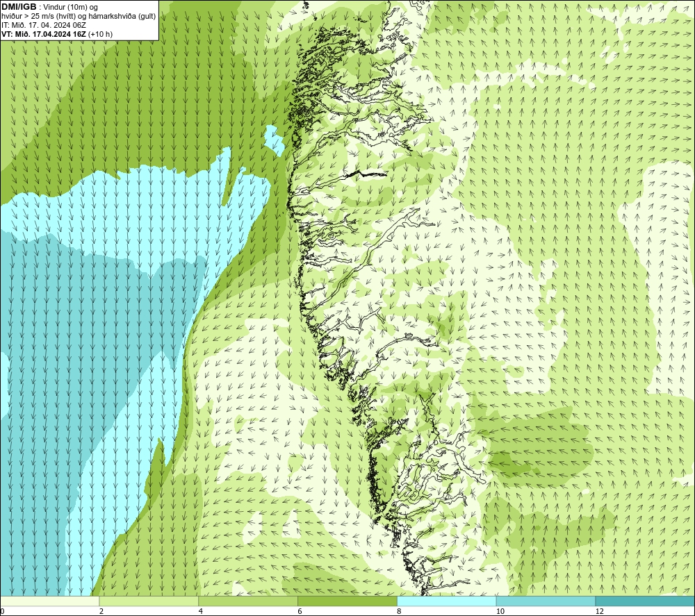The height and width of the screenshot is (616, 695).
Task: Click the thick black lake outline inland
Action: (x=366, y=174)
